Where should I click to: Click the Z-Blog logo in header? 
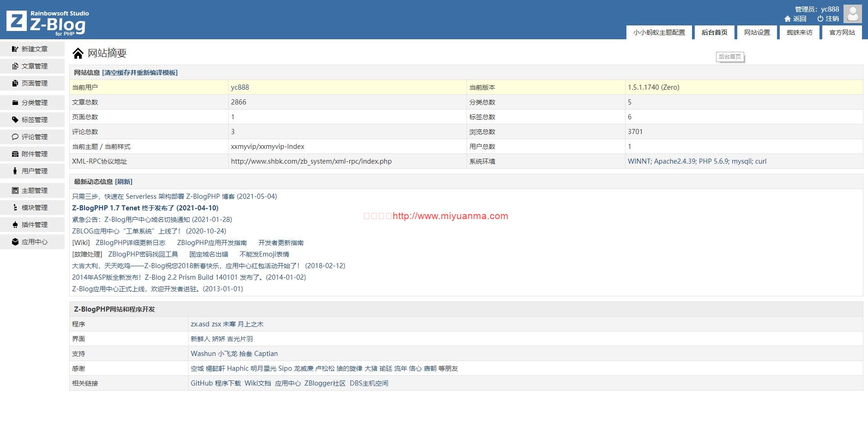[x=48, y=23]
